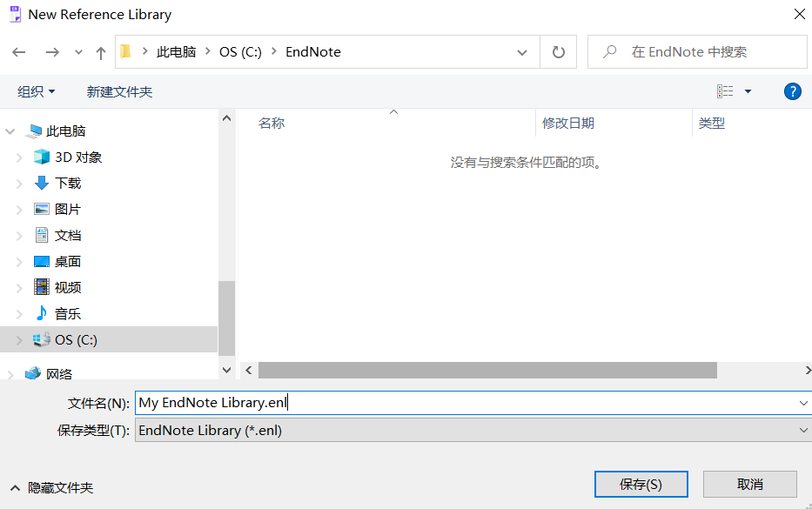
Task: Refresh the EndNote folder view
Action: tap(558, 52)
